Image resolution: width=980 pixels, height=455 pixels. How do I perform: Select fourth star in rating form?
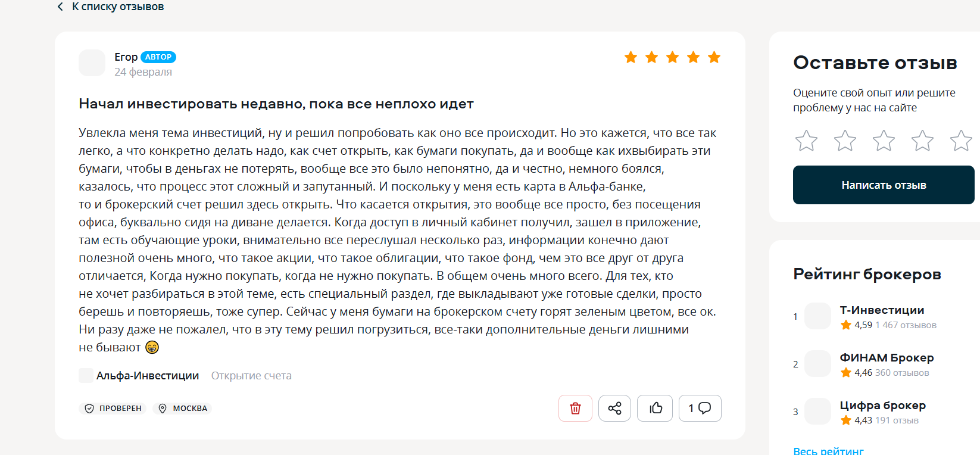922,141
